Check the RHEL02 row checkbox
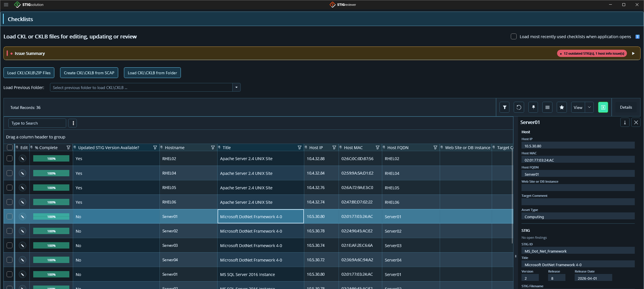This screenshot has width=644, height=289. [10, 158]
